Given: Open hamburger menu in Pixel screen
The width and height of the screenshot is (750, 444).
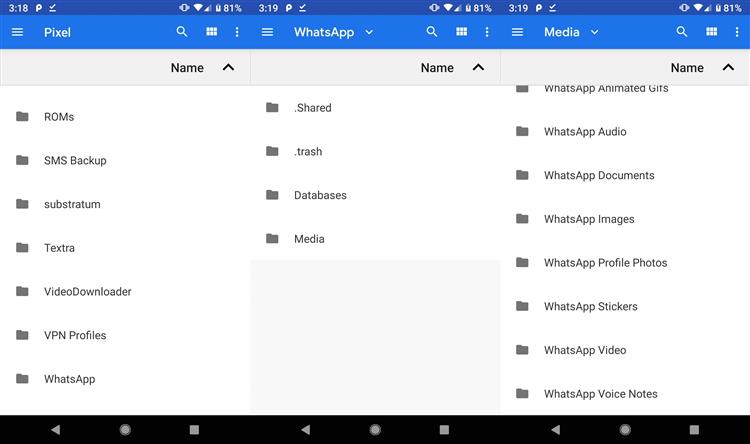Looking at the screenshot, I should [x=17, y=32].
